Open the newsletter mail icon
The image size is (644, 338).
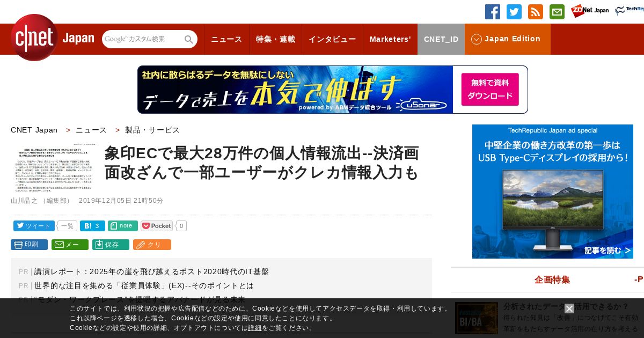point(557,12)
